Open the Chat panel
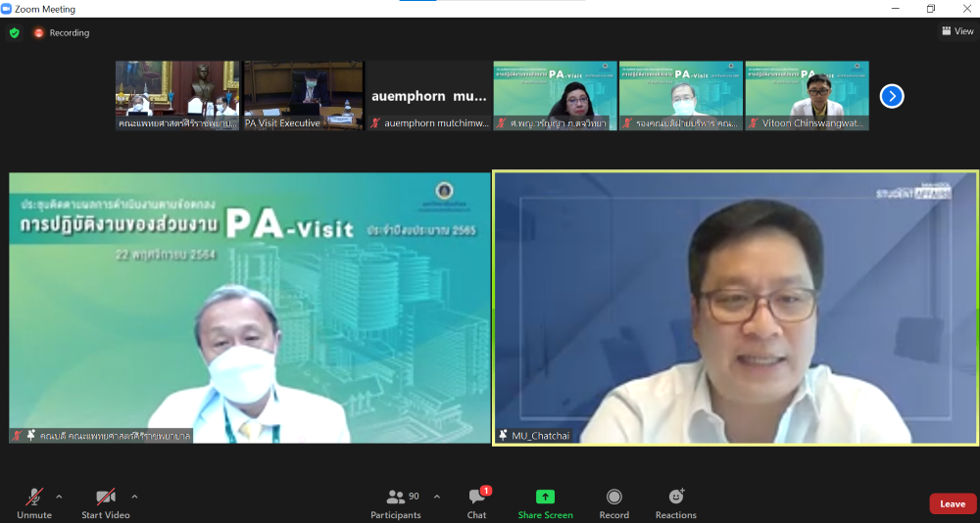980x523 pixels. pos(477,503)
